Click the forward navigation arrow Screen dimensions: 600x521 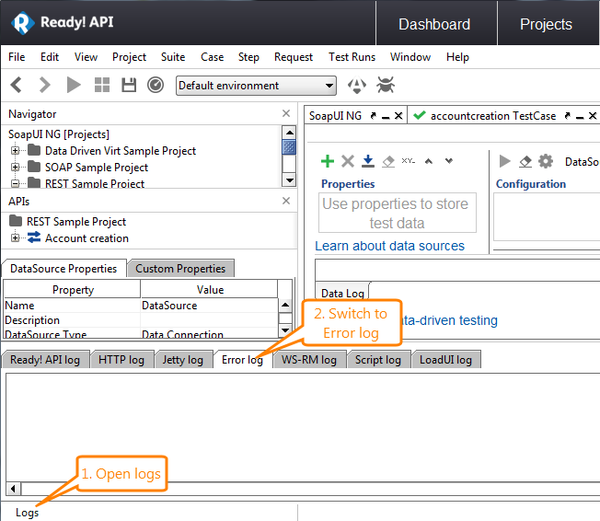44,86
